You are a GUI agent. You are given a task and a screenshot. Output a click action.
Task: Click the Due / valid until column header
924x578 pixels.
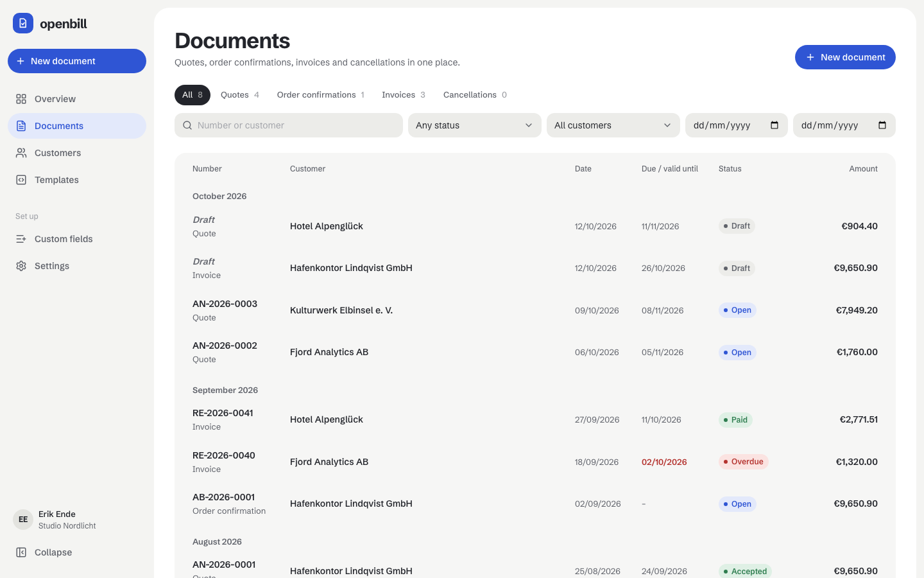[670, 169]
